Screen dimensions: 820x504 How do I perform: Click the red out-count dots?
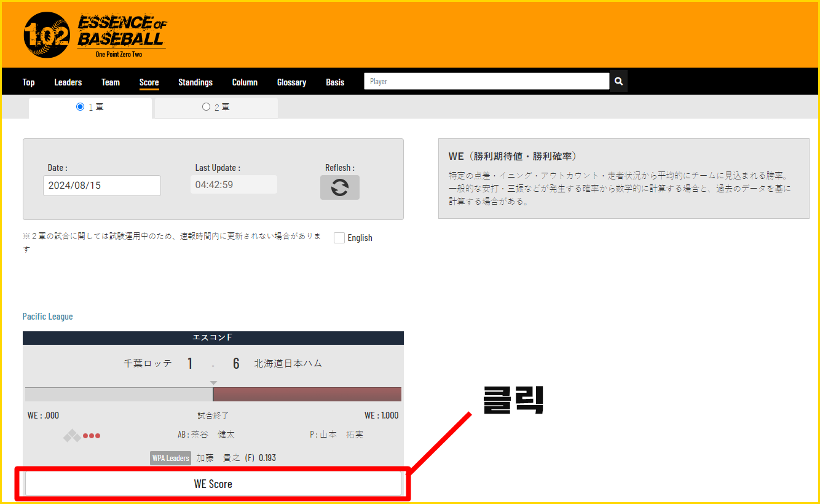92,436
